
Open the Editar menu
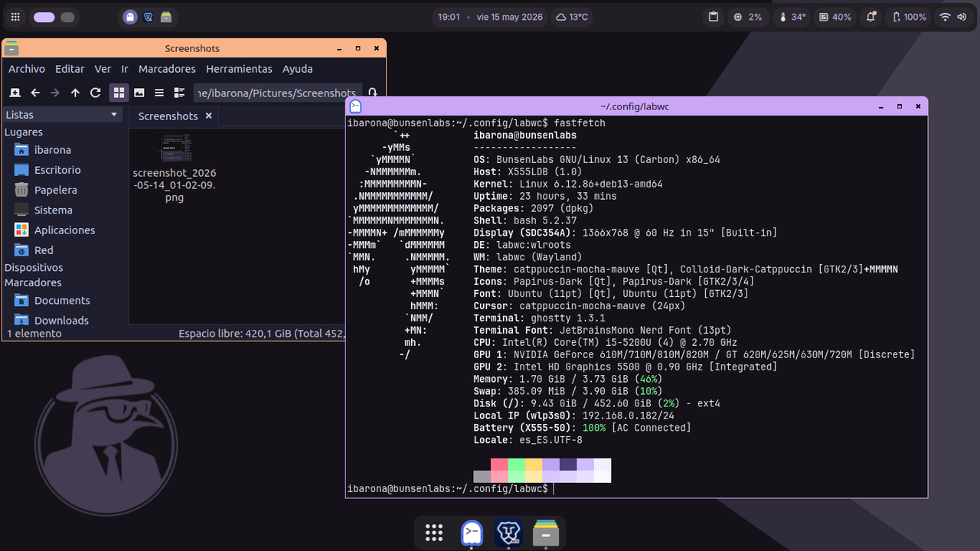(70, 69)
